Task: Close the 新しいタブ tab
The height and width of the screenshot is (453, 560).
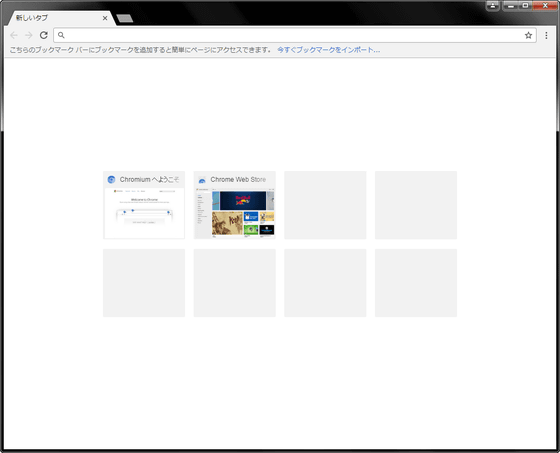Action: pyautogui.click(x=105, y=18)
